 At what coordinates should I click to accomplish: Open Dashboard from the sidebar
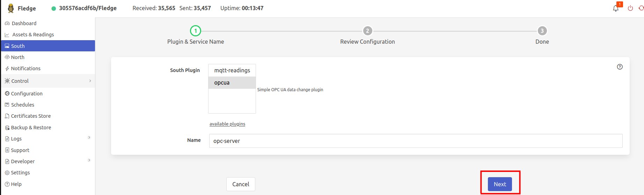[24, 23]
